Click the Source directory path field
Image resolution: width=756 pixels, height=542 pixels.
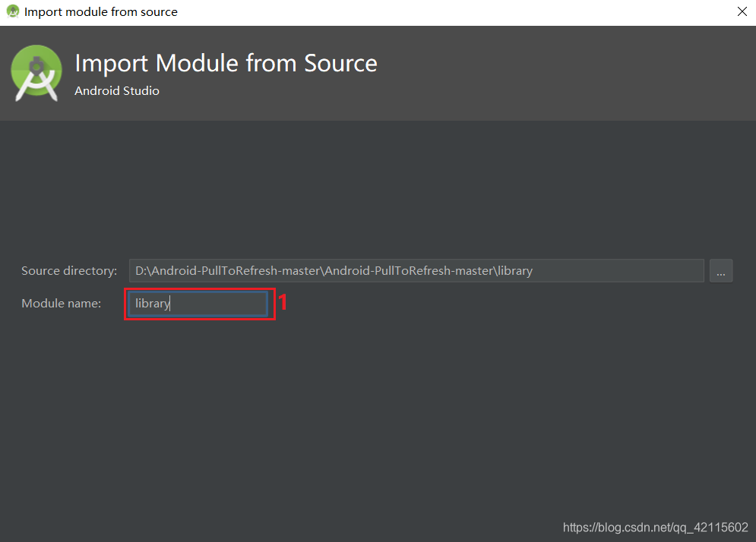(x=416, y=271)
